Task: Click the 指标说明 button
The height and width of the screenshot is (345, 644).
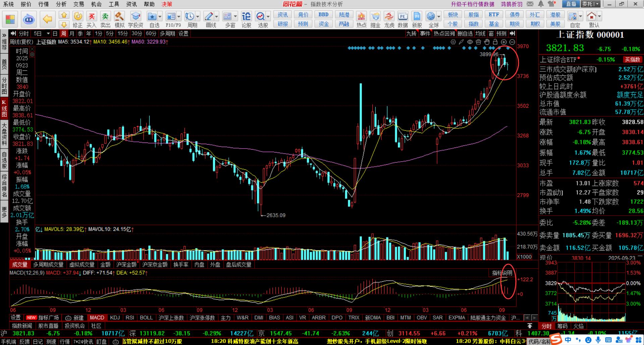Action: (x=502, y=273)
